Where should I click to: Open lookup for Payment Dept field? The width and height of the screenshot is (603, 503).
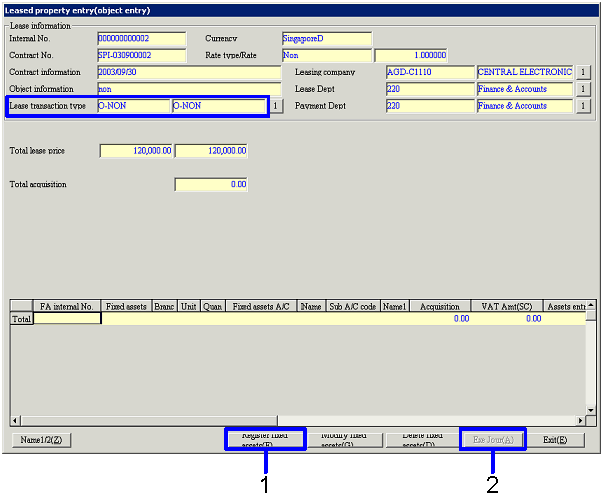tap(584, 106)
